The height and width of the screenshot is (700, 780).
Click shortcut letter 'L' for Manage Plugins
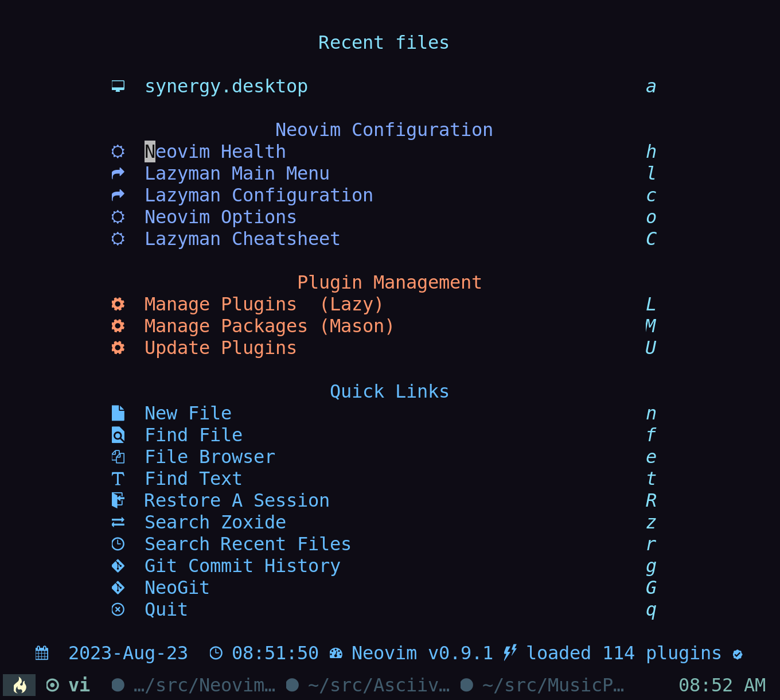(651, 304)
